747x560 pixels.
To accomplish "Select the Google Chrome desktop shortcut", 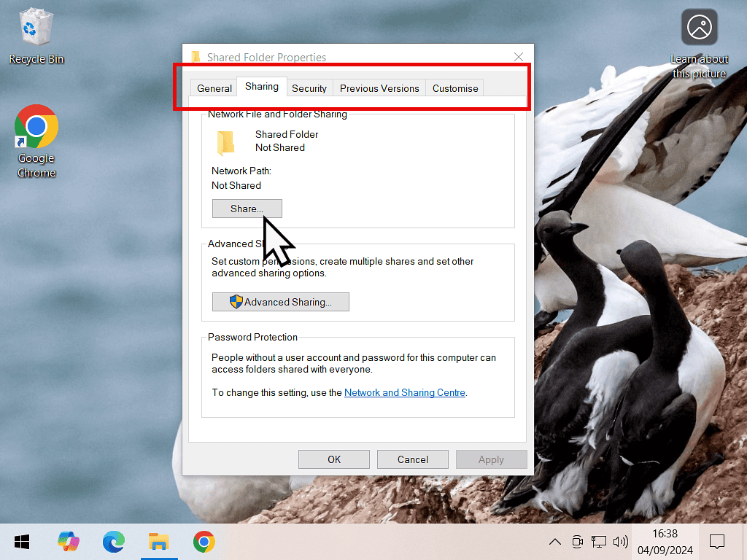I will [x=36, y=140].
